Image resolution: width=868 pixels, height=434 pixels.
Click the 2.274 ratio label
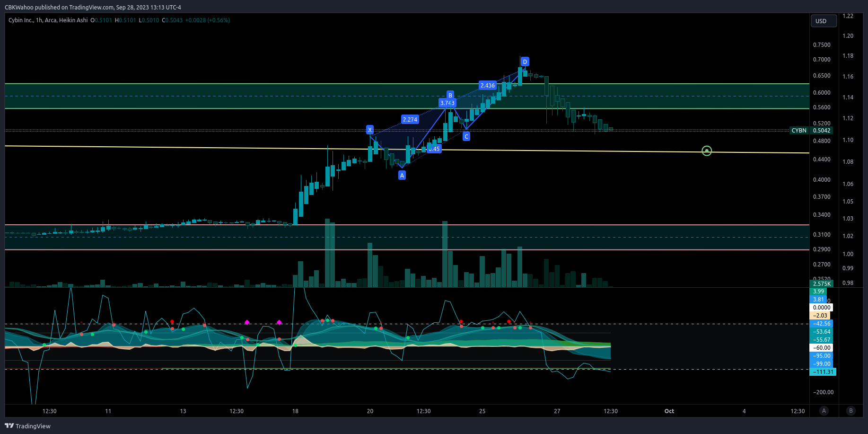tap(410, 119)
